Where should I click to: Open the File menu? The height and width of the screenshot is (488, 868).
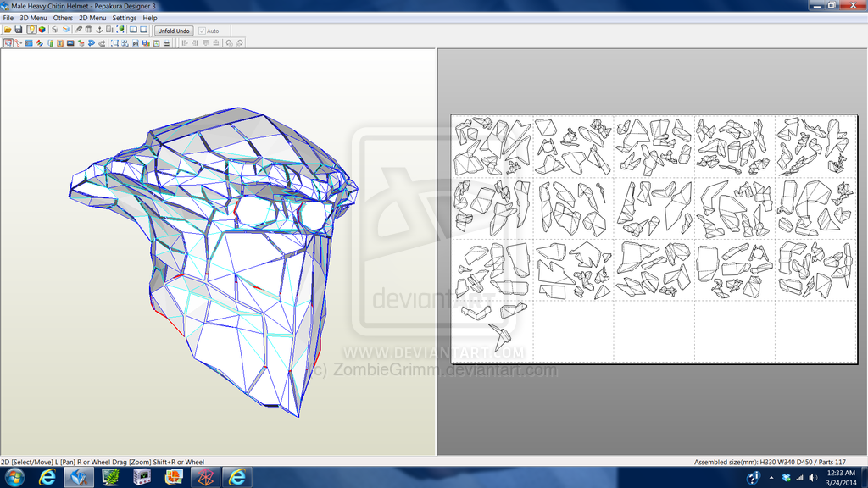pyautogui.click(x=8, y=18)
